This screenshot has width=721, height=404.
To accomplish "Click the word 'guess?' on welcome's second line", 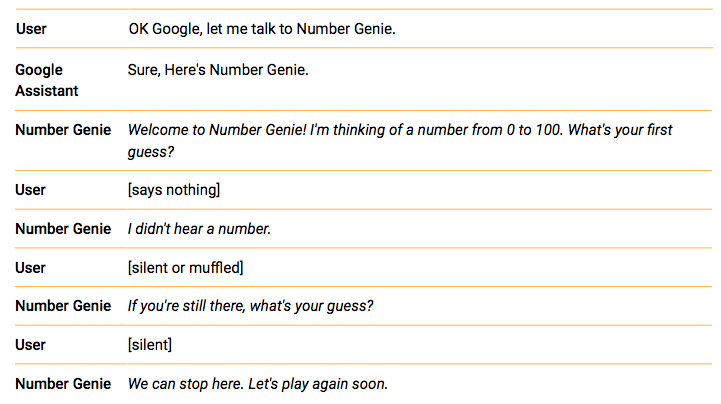I will coord(151,152).
